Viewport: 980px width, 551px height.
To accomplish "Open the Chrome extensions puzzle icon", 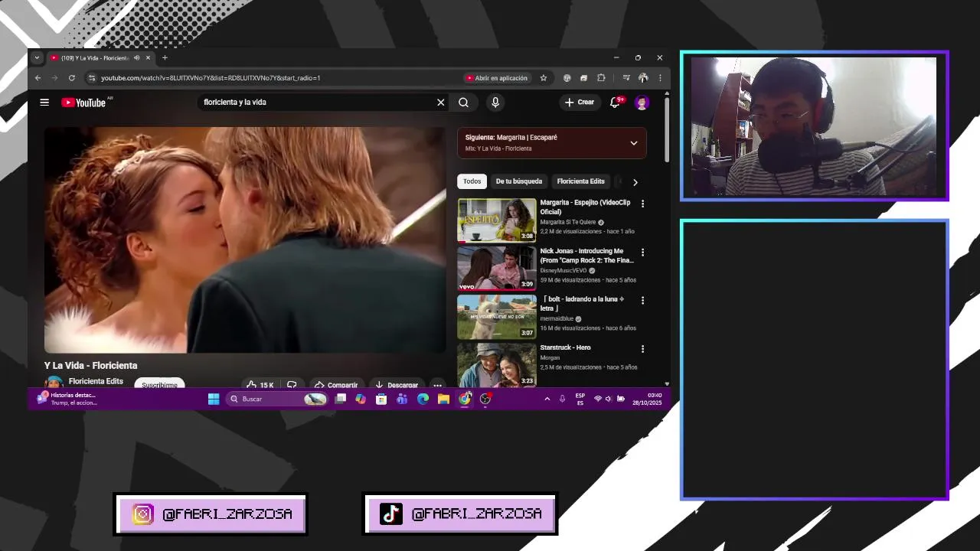I will point(601,78).
